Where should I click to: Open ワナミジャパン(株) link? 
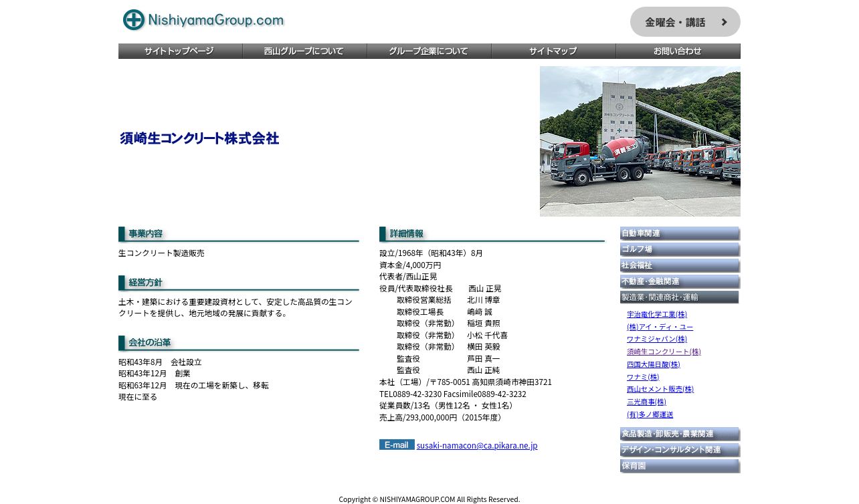(x=657, y=340)
